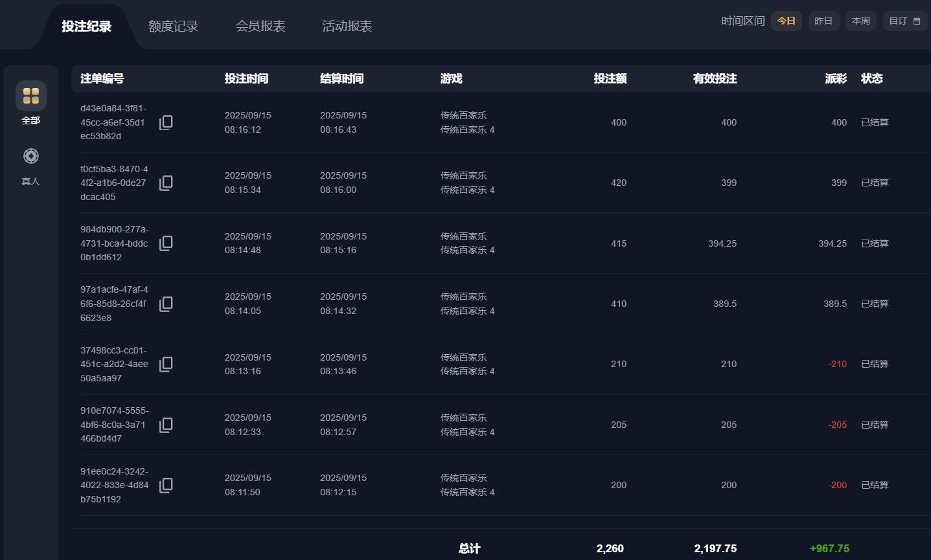Screen dimensions: 931x560
Task: Copy bet ID starting with 37498cc3
Action: pos(166,364)
